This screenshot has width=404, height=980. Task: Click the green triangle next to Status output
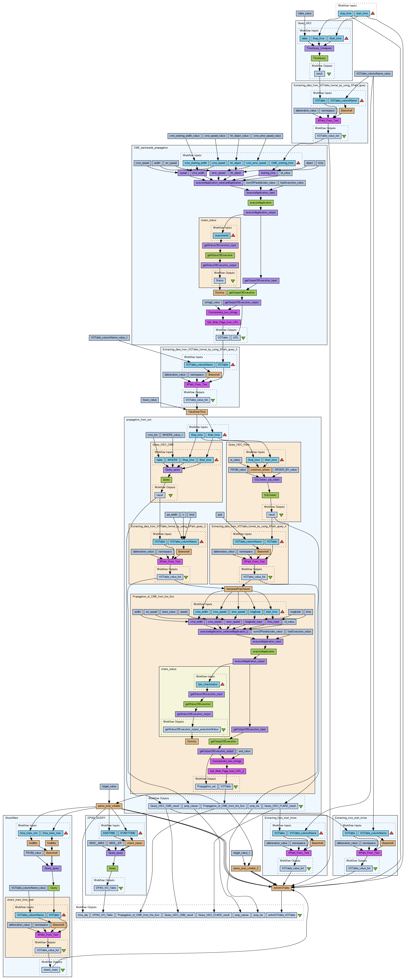pyautogui.click(x=233, y=281)
